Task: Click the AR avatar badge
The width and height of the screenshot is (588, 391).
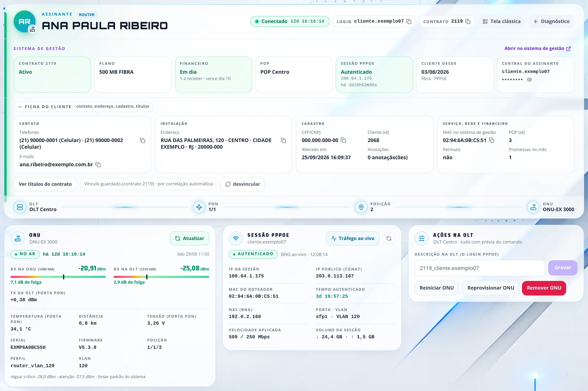Action: [x=24, y=22]
